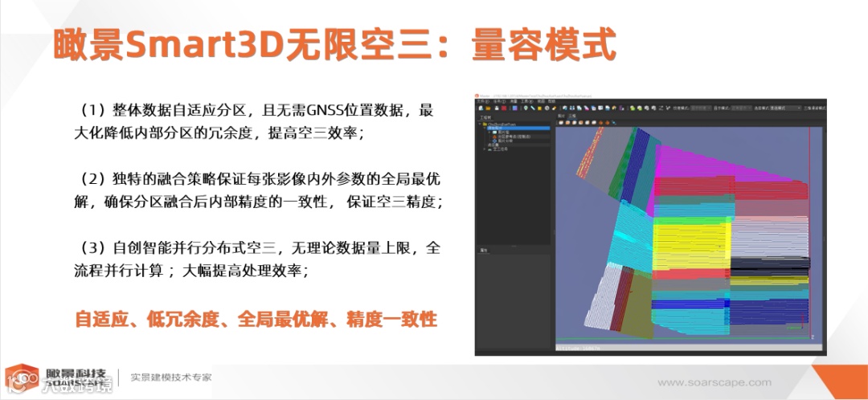The height and width of the screenshot is (400, 868).
Task: Click the branching node icon before 位置模式 label
Action: (x=668, y=108)
